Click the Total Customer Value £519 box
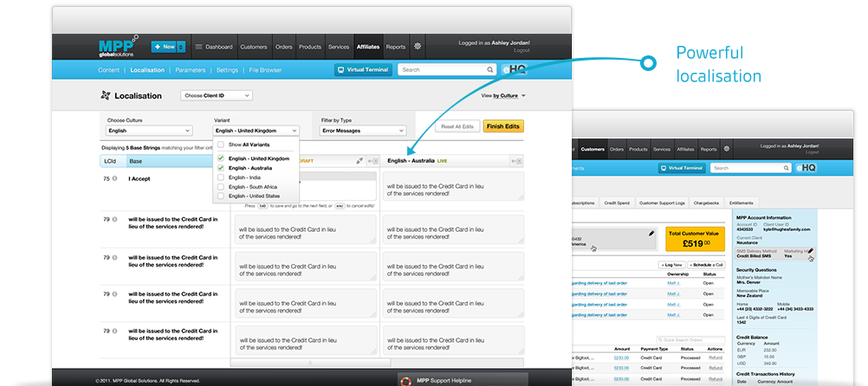 click(695, 239)
